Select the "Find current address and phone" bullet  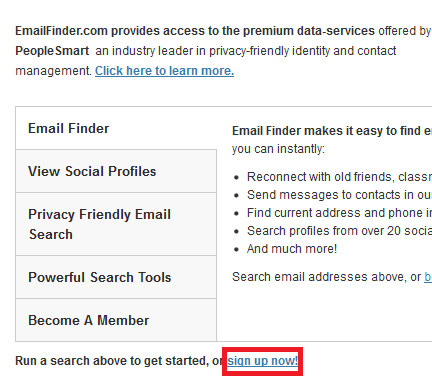point(339,213)
